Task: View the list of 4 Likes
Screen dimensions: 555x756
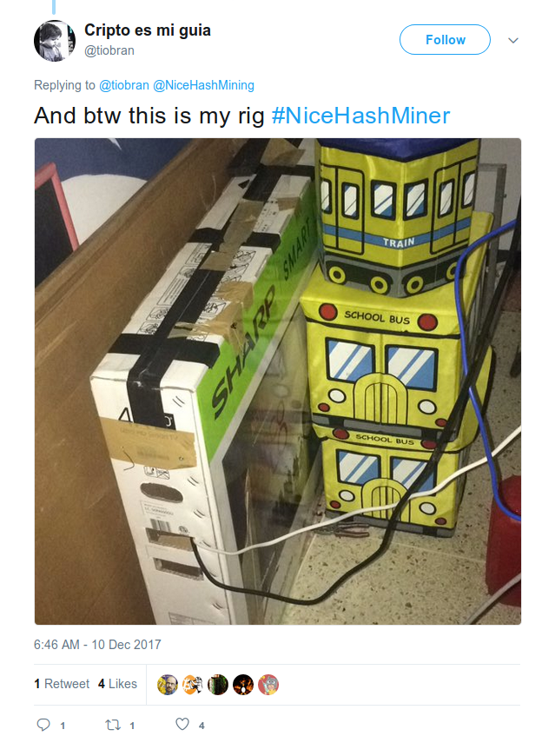Action: (117, 684)
